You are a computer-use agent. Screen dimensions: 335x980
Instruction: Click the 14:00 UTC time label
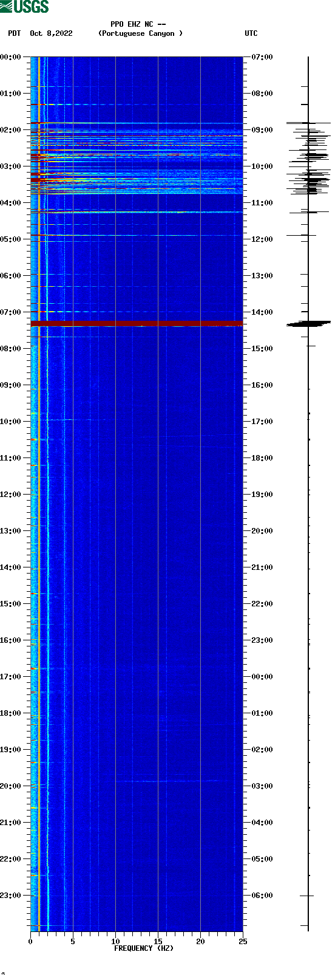262,312
